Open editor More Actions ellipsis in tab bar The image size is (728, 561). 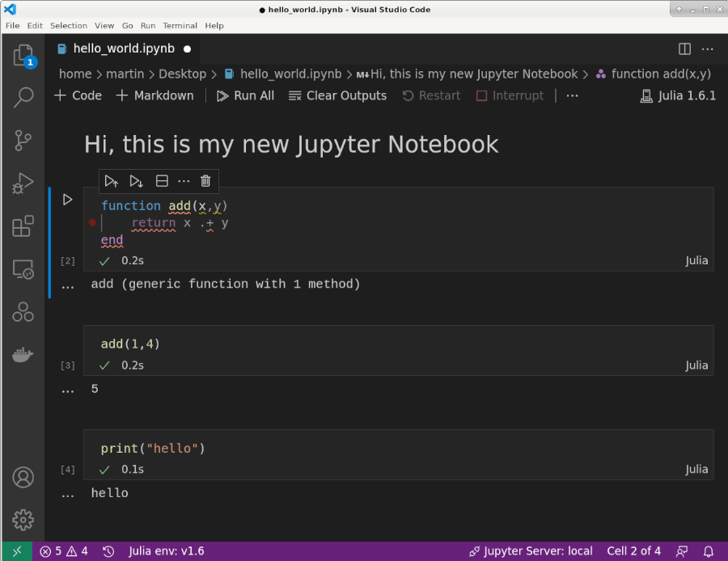pyautogui.click(x=707, y=49)
